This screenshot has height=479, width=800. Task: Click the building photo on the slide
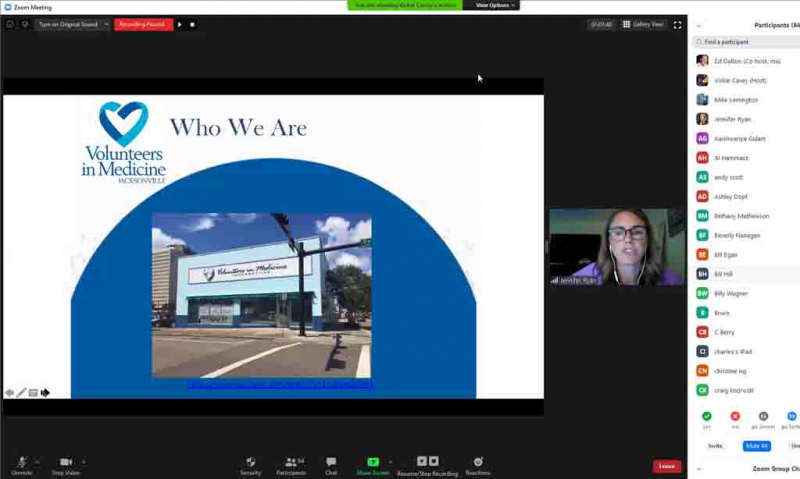(262, 295)
